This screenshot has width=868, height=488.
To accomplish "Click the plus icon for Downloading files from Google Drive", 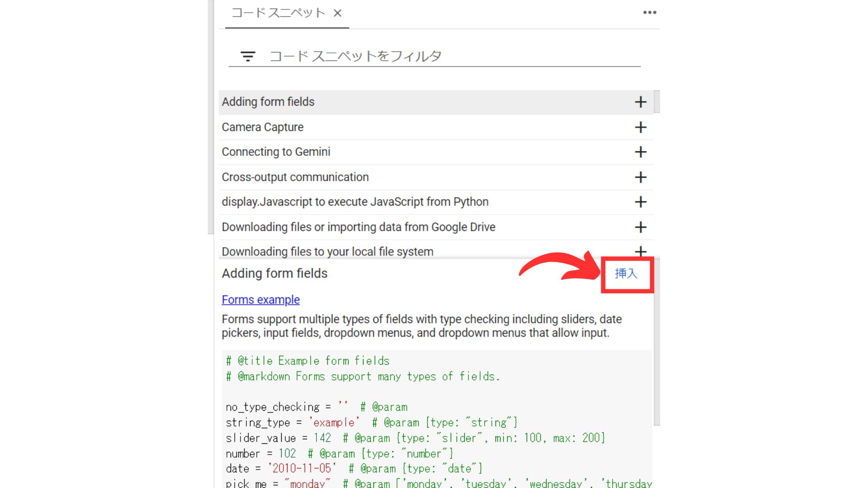I will (641, 227).
